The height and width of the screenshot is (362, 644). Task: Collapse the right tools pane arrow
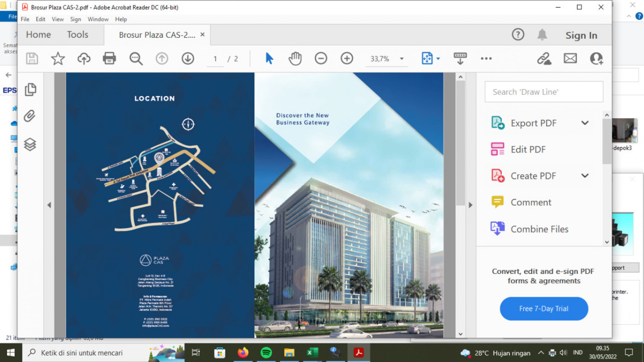[x=470, y=205]
